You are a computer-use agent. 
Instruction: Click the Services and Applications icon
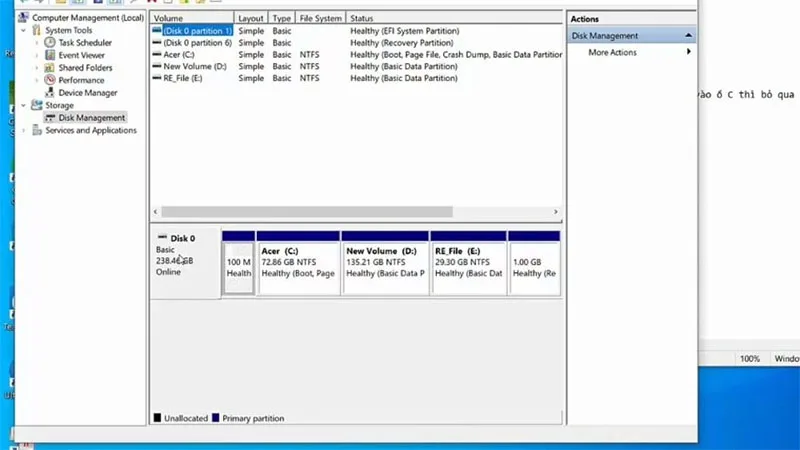coord(37,130)
